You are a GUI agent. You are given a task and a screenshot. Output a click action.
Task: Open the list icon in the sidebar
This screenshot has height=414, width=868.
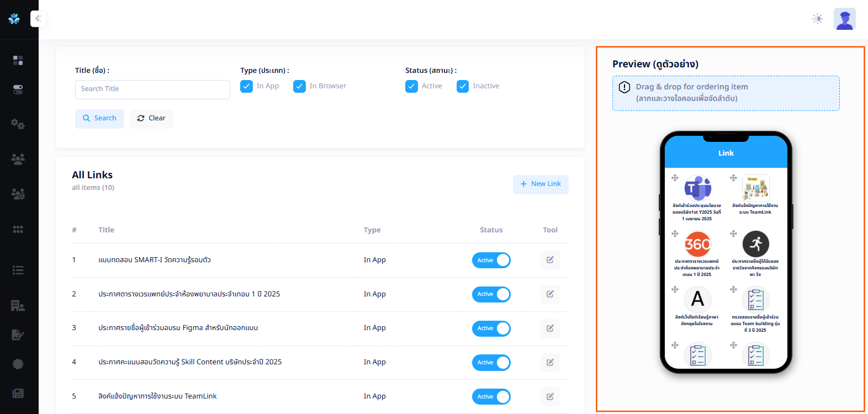pos(18,270)
